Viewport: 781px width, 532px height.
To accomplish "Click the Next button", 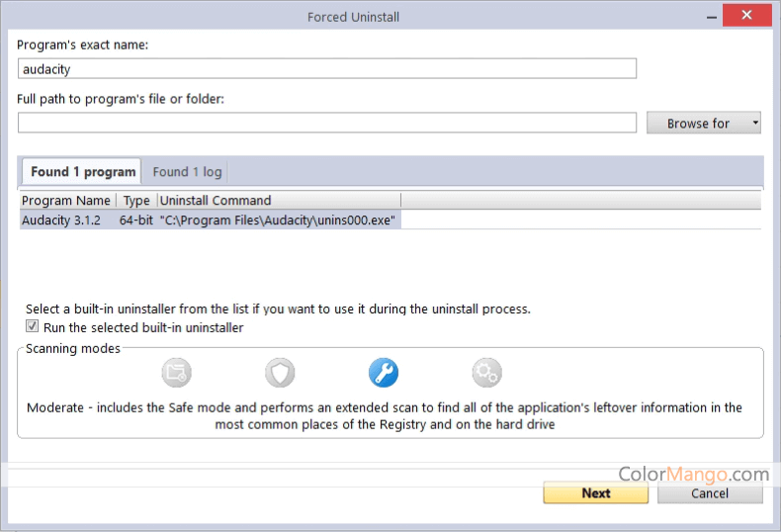I will coord(595,492).
